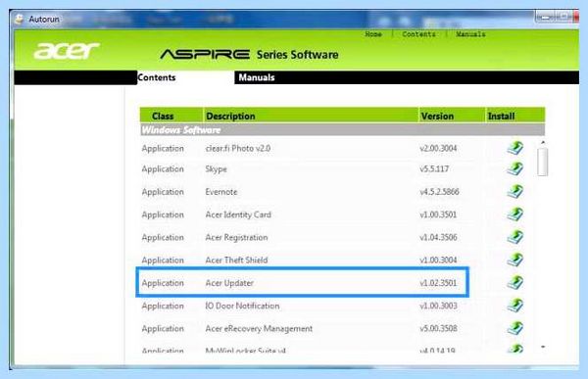Select the 'IO Door Notification' entry

242,306
